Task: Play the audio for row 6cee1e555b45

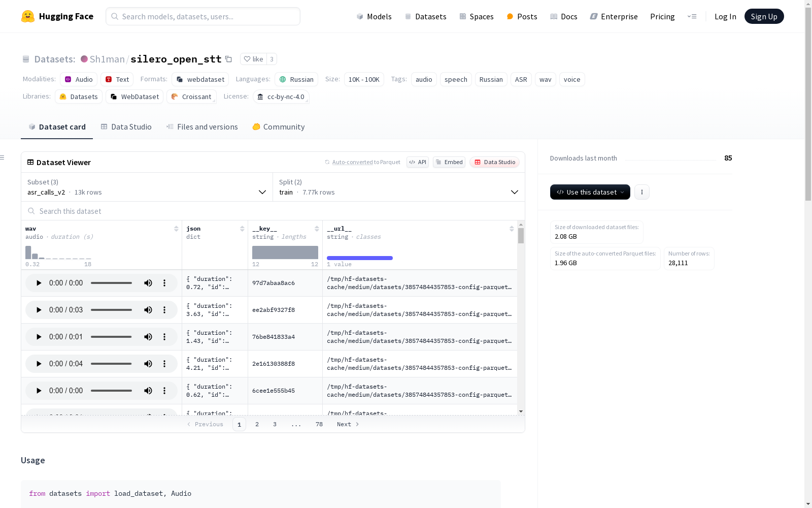Action: (39, 391)
